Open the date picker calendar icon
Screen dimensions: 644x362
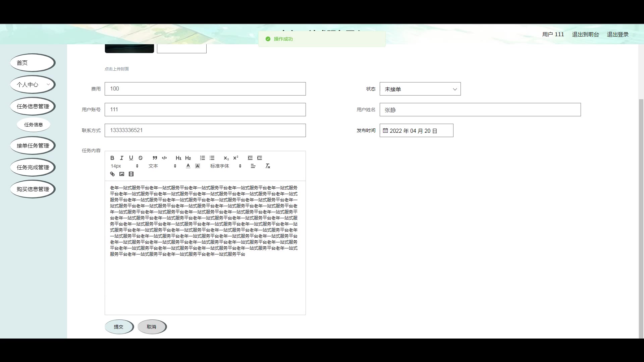385,130
